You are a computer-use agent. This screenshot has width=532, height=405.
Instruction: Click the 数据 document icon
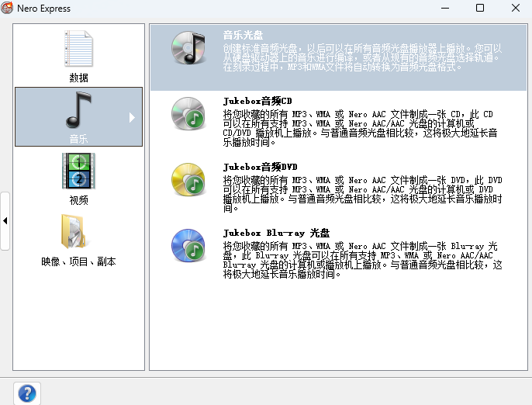pos(78,49)
